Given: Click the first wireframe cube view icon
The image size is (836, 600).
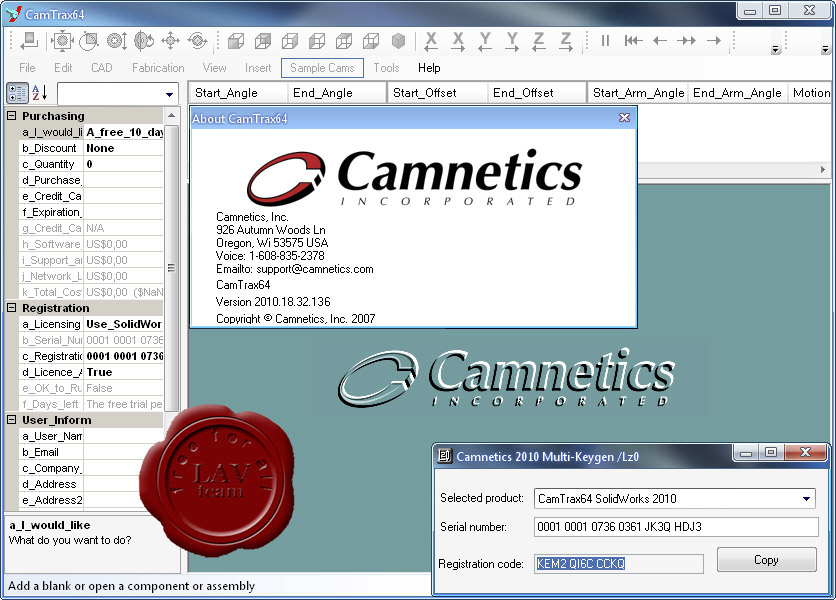Looking at the screenshot, I should tap(236, 41).
